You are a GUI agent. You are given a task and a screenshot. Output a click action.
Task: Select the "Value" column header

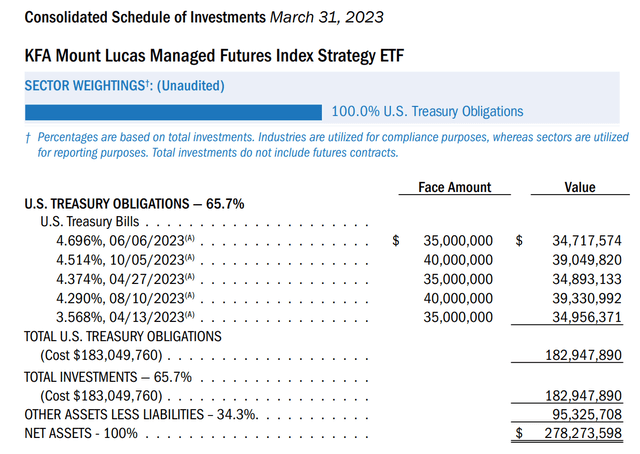click(578, 187)
